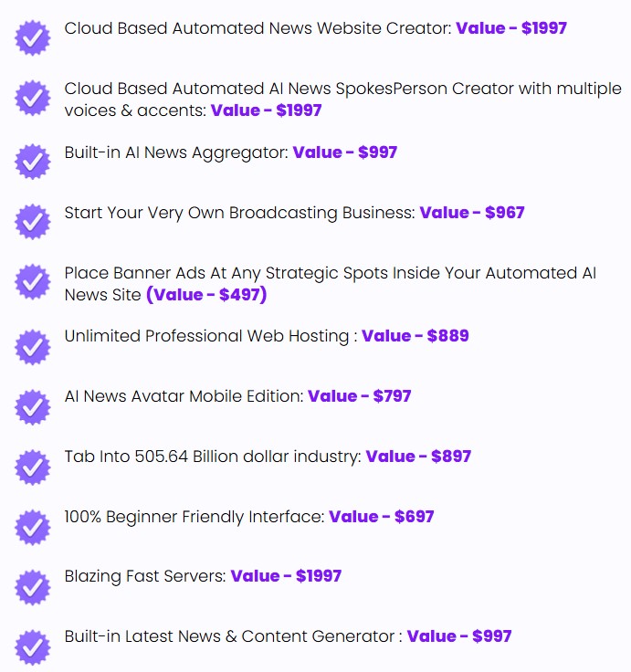Viewport: 631px width, 672px height.
Task: Click checkmark badge next to AI News SpokesPerson Creator
Action: [x=33, y=99]
